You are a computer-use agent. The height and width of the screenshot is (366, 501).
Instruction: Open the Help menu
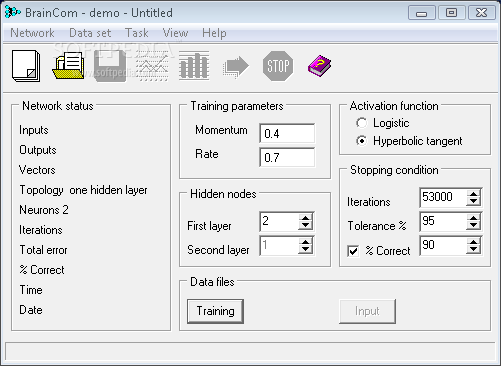click(x=214, y=33)
